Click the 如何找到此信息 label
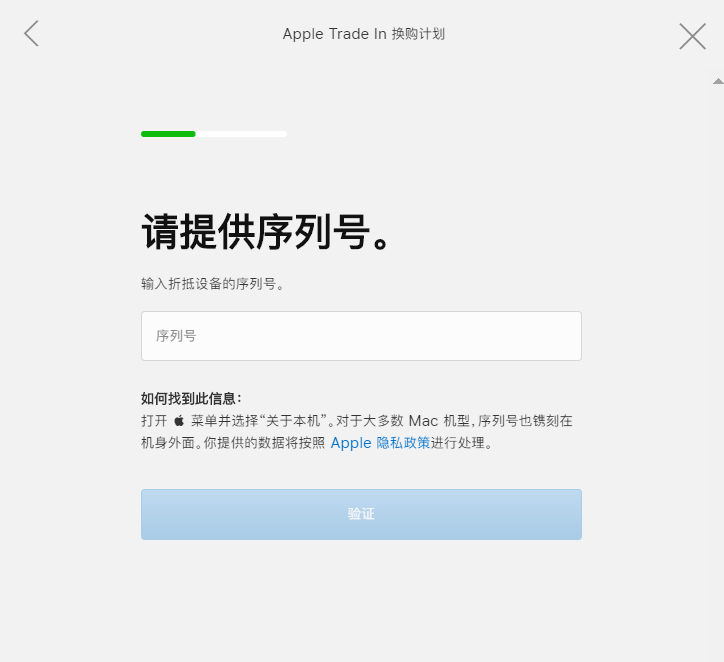The width and height of the screenshot is (724, 662). click(x=191, y=398)
